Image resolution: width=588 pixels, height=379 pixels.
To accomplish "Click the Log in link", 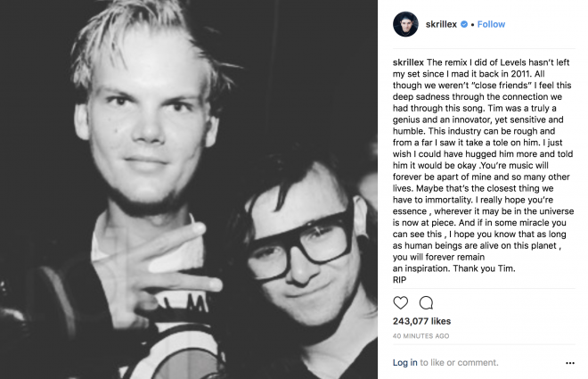I will click(x=405, y=362).
